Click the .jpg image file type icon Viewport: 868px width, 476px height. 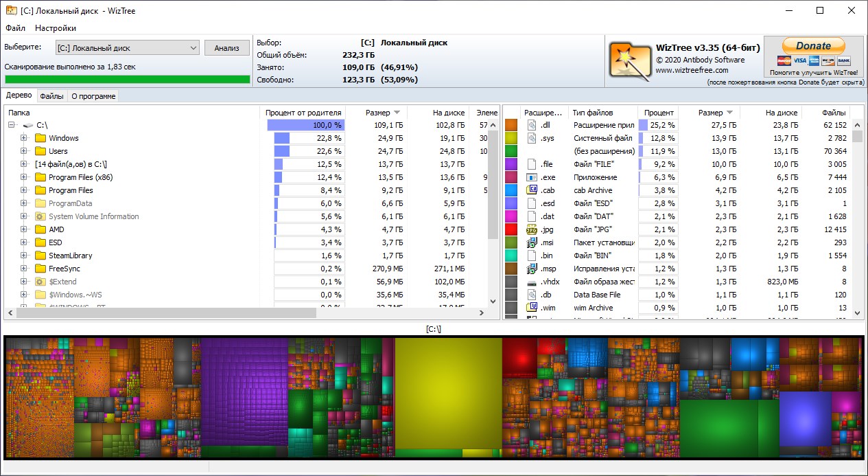[531, 229]
